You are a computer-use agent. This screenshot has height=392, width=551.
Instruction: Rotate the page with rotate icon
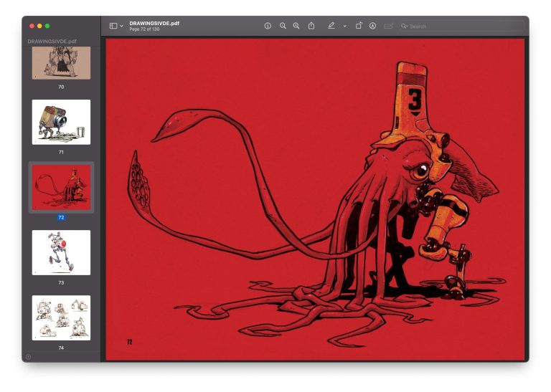[359, 26]
